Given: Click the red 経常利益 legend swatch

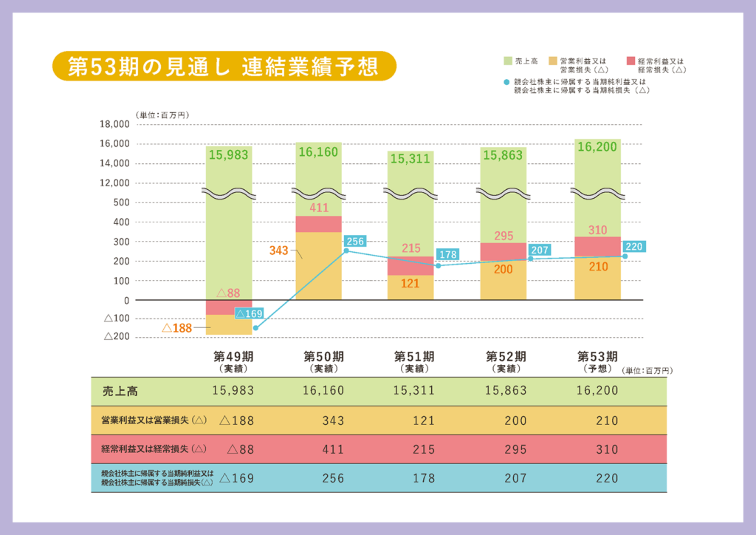Looking at the screenshot, I should coord(630,60).
